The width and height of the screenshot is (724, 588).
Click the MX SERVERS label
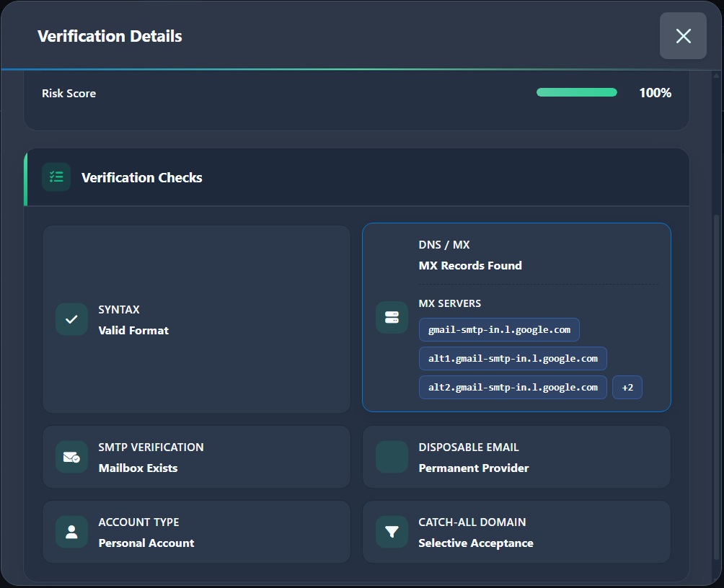tap(450, 303)
